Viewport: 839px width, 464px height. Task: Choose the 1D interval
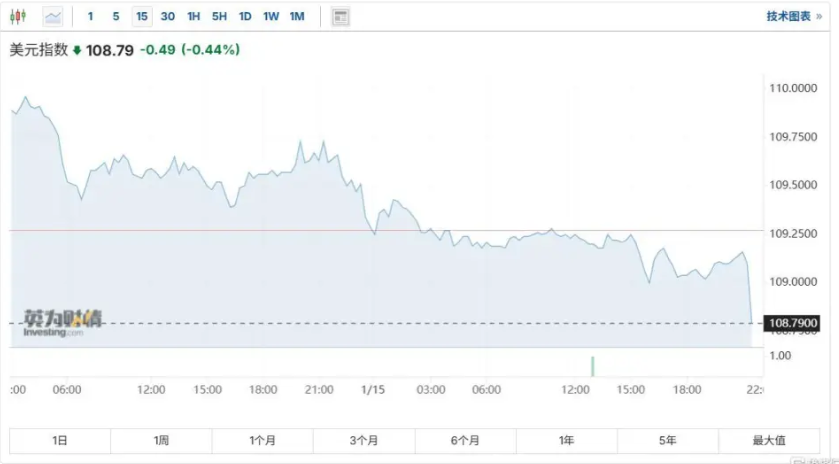pyautogui.click(x=245, y=17)
